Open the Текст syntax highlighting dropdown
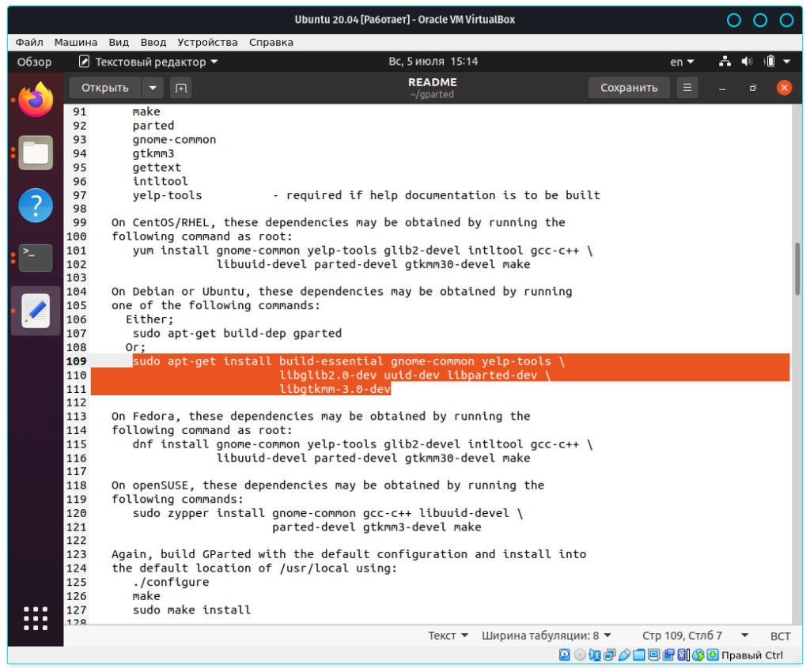810x672 pixels. pyautogui.click(x=449, y=636)
